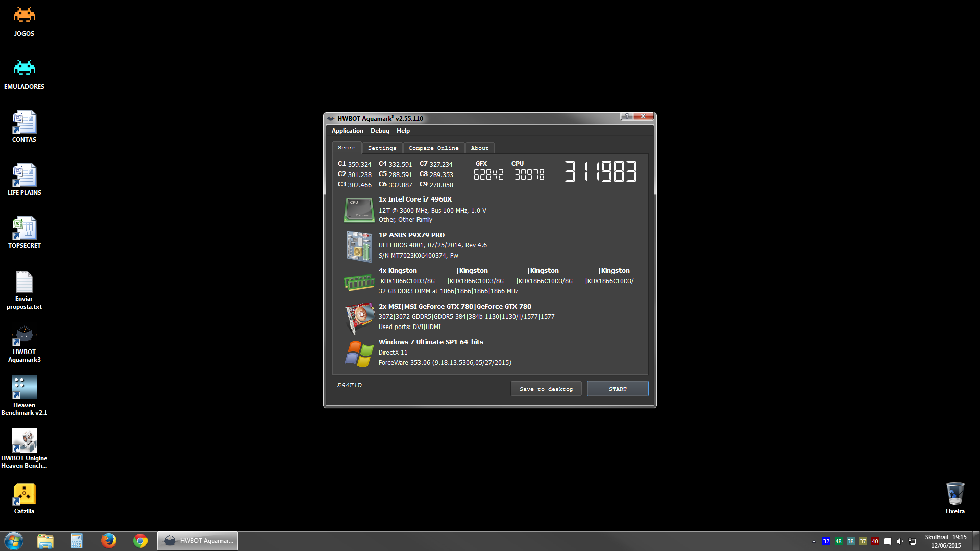Click the Windows logo icon beside Windows 7 Ultimate

pos(359,354)
